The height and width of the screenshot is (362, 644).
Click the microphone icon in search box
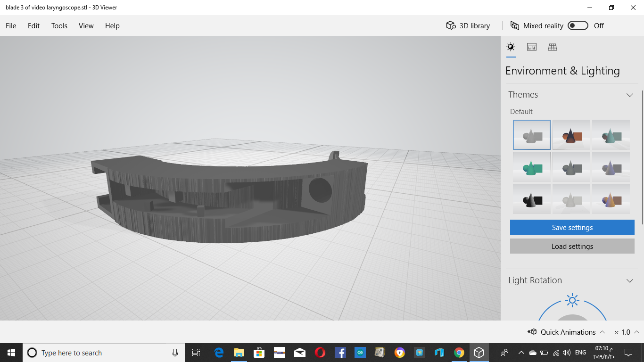[175, 353]
